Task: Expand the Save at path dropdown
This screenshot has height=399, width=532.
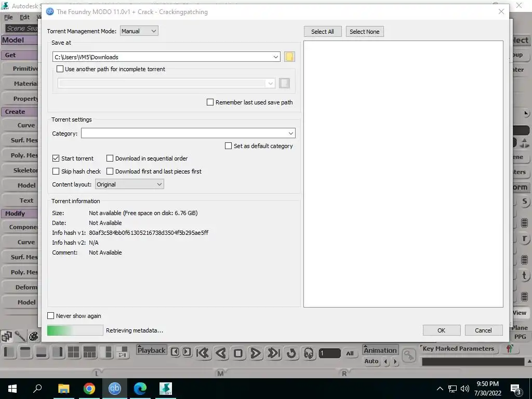Action: (x=275, y=57)
